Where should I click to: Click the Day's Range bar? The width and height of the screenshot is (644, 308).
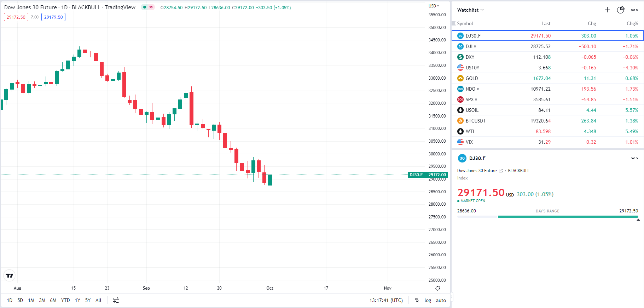547,216
